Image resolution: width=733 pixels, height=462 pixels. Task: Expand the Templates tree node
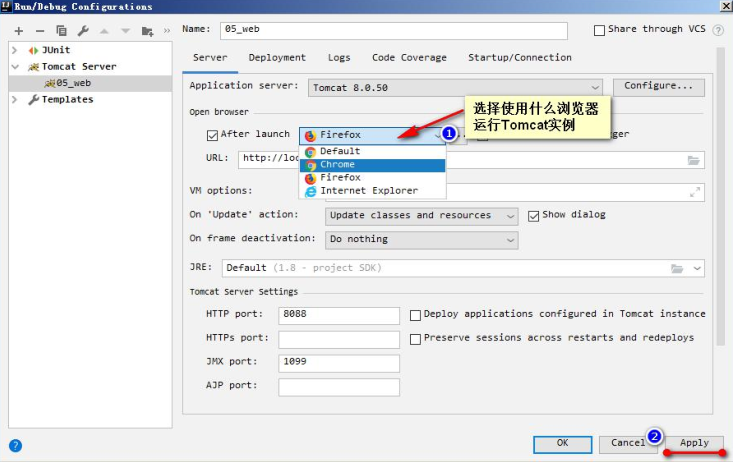(x=14, y=99)
